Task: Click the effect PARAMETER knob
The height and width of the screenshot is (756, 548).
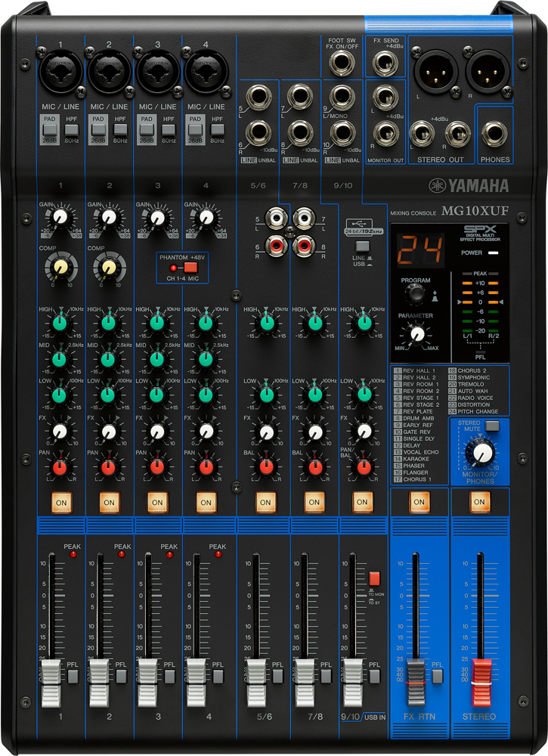Action: pos(416,333)
